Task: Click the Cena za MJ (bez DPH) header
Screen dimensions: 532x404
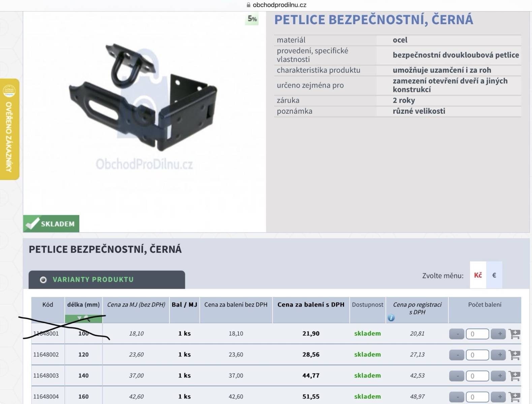Action: coord(136,304)
